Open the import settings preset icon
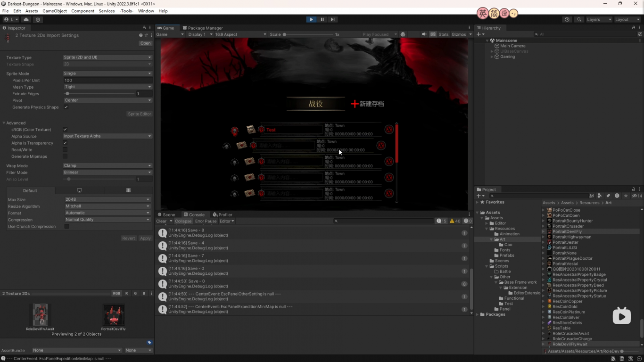 click(x=146, y=35)
